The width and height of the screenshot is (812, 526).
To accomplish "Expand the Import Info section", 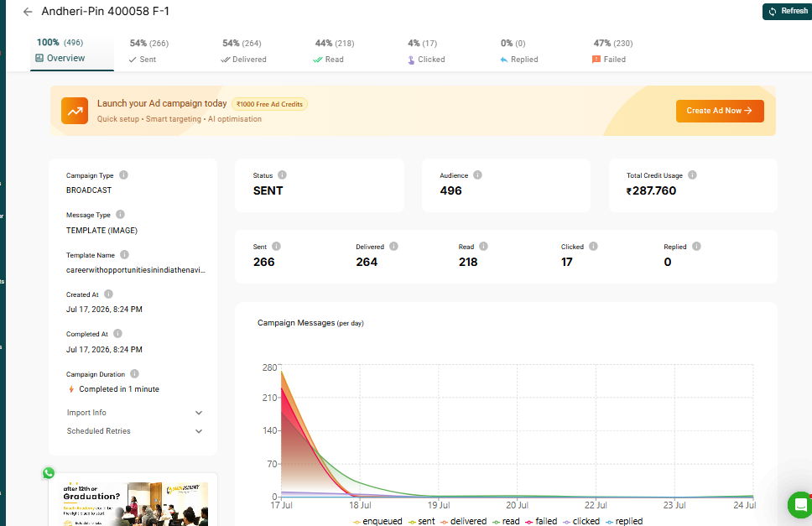I will pos(134,413).
